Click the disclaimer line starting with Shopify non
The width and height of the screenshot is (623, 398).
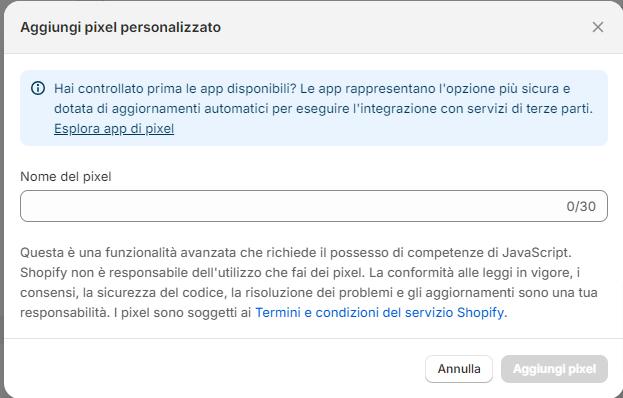[300, 272]
